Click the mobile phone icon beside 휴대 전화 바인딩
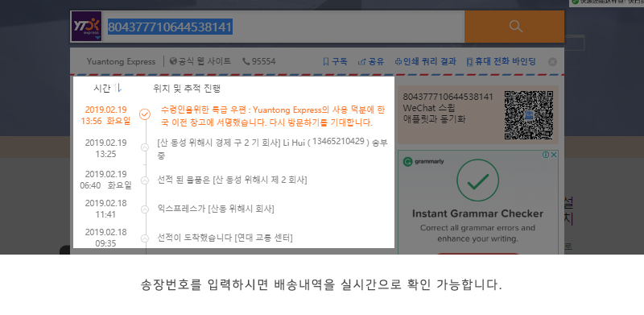The height and width of the screenshot is (315, 644). coord(469,62)
